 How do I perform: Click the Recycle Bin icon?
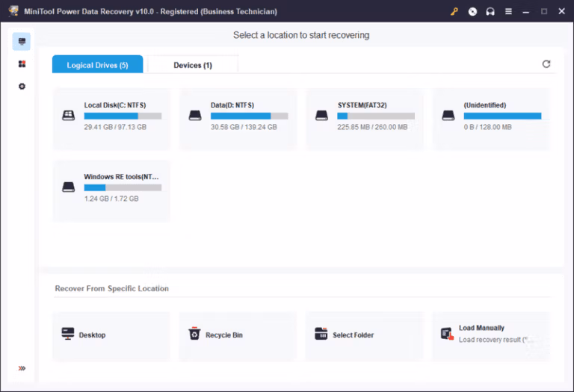point(194,334)
